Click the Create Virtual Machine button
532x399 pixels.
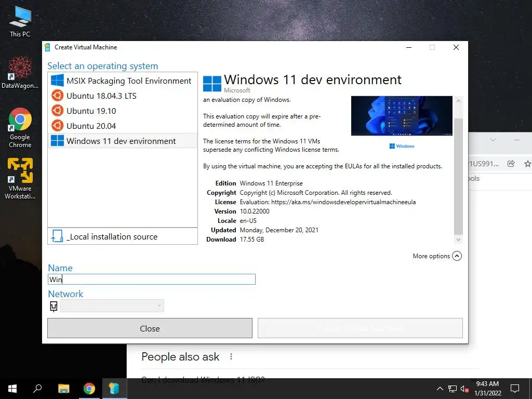point(360,328)
